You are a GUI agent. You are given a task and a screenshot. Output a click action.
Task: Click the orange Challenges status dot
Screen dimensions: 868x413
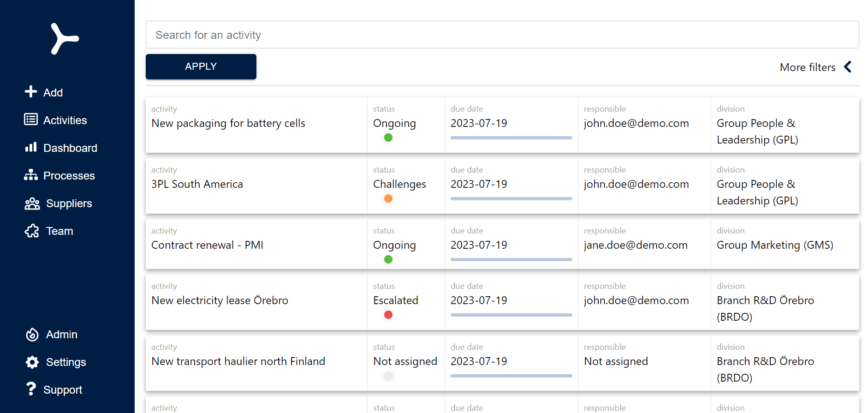tap(388, 198)
